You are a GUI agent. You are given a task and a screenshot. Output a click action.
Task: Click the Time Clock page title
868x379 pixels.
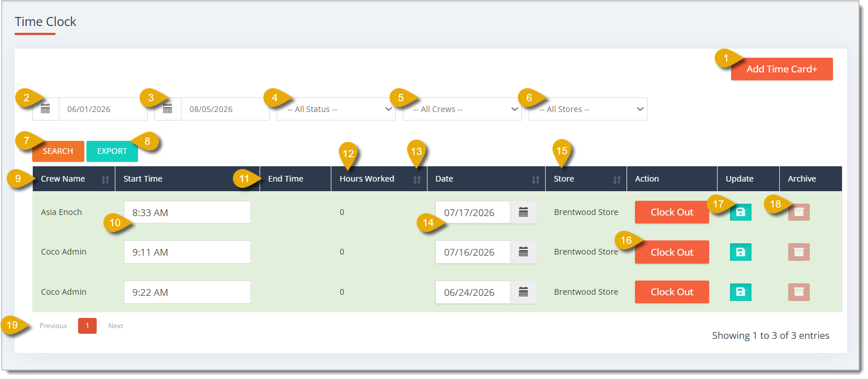tap(45, 21)
